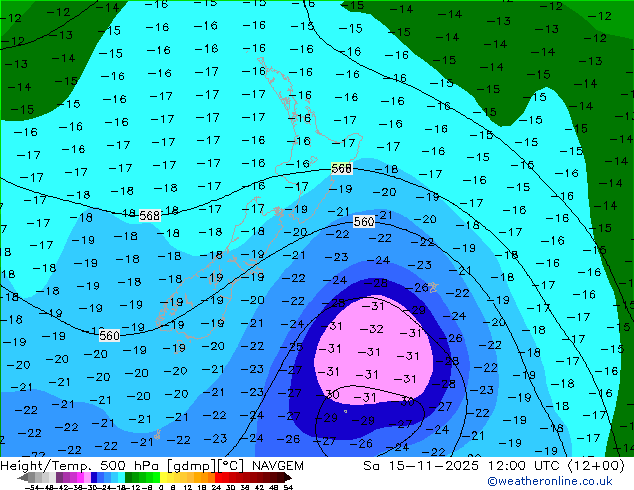Screen dimensions: 634x490
Task: Click the 54 label at the legend's right end
Action: (x=287, y=488)
